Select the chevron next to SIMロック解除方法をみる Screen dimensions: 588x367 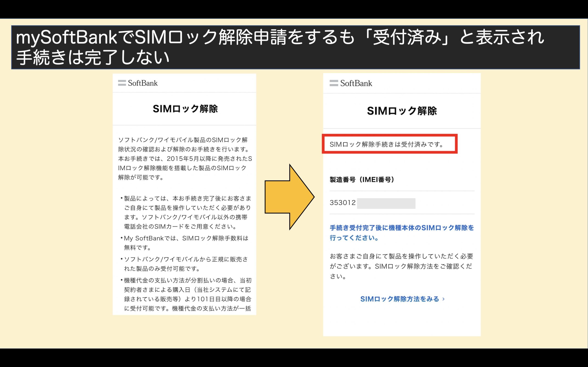point(444,299)
